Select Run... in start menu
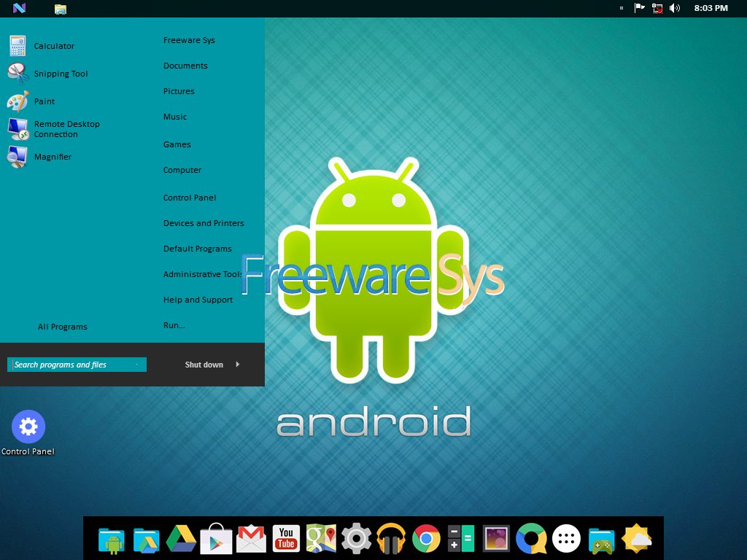This screenshot has width=747, height=560. click(174, 326)
